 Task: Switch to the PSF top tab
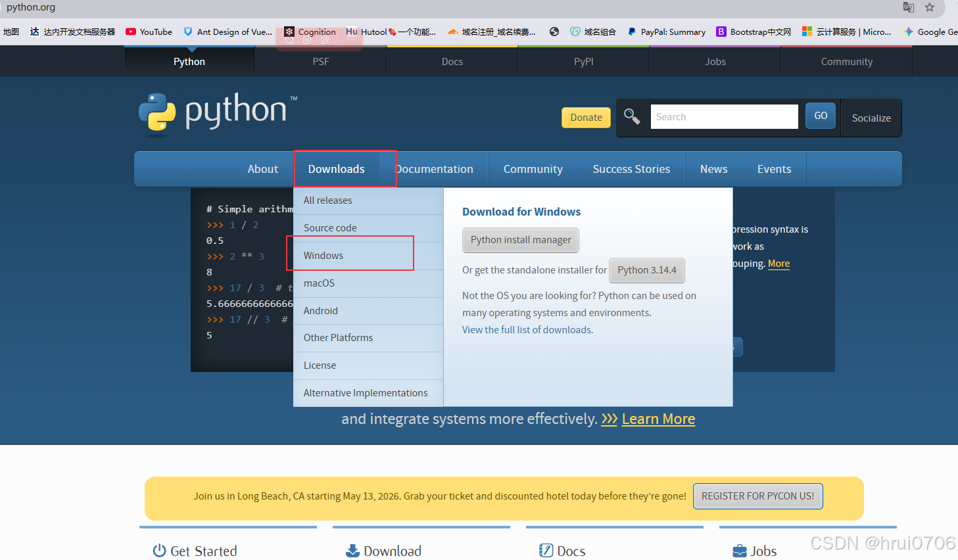(321, 61)
